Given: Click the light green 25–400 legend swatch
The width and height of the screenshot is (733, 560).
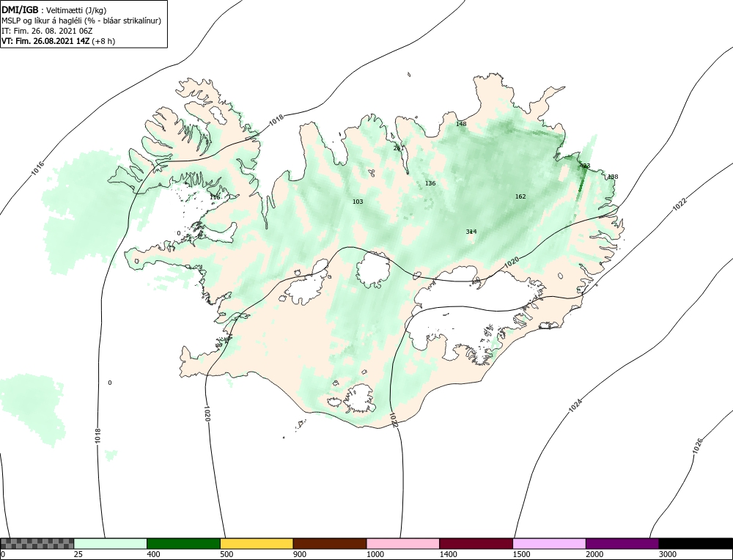Looking at the screenshot, I should click(x=111, y=544).
